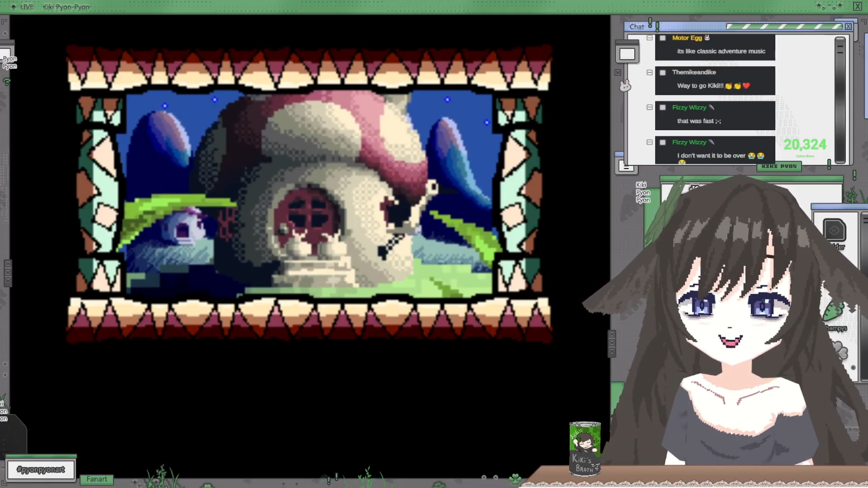Click the green clover icon on bottom bar
The height and width of the screenshot is (488, 868).
point(515,478)
